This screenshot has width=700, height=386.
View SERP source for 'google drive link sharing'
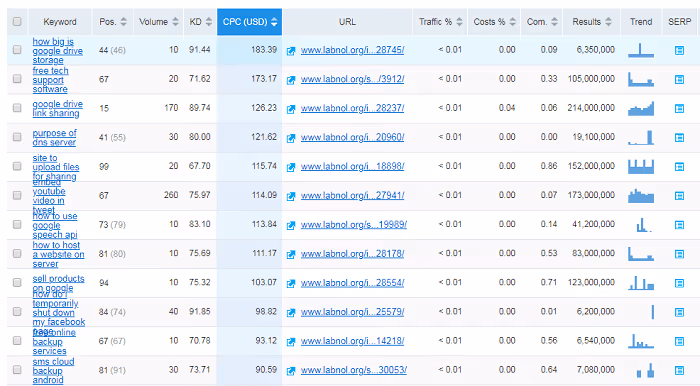(x=679, y=108)
